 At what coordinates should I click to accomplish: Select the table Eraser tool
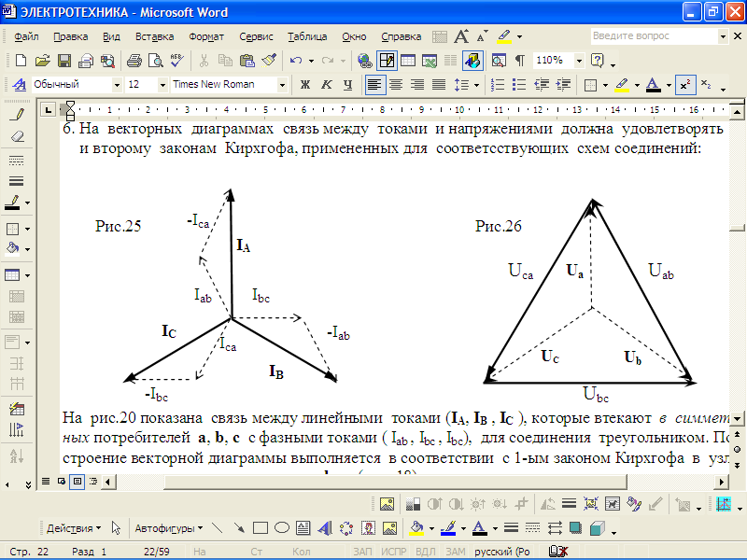click(x=17, y=136)
